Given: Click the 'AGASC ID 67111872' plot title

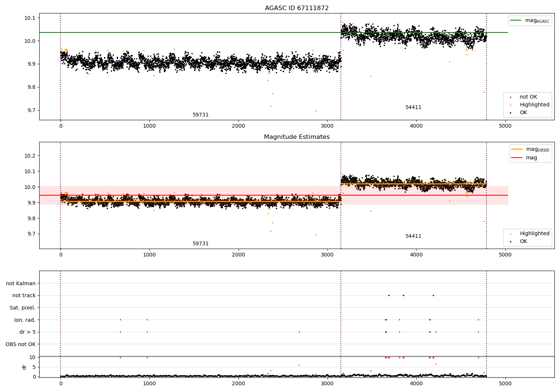Looking at the screenshot, I should pos(297,8).
